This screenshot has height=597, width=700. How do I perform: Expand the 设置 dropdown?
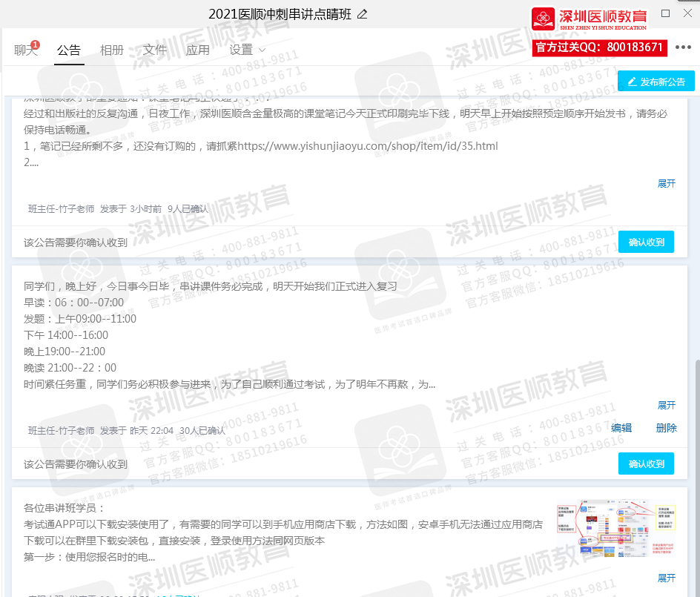[x=247, y=50]
